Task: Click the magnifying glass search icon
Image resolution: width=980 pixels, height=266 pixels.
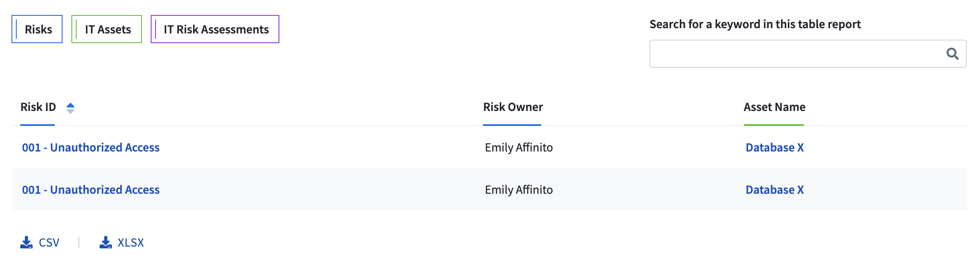Action: click(x=952, y=54)
